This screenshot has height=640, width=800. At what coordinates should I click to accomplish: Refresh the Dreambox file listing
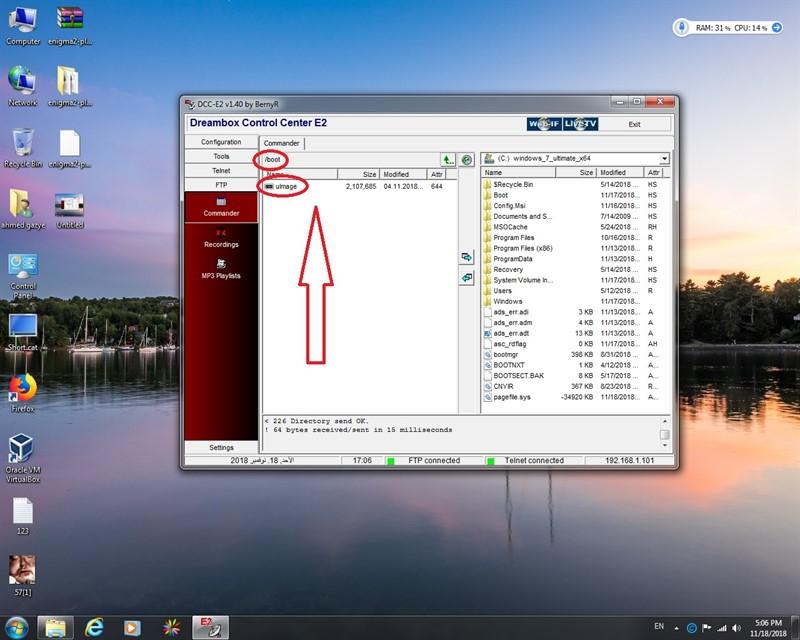[466, 160]
